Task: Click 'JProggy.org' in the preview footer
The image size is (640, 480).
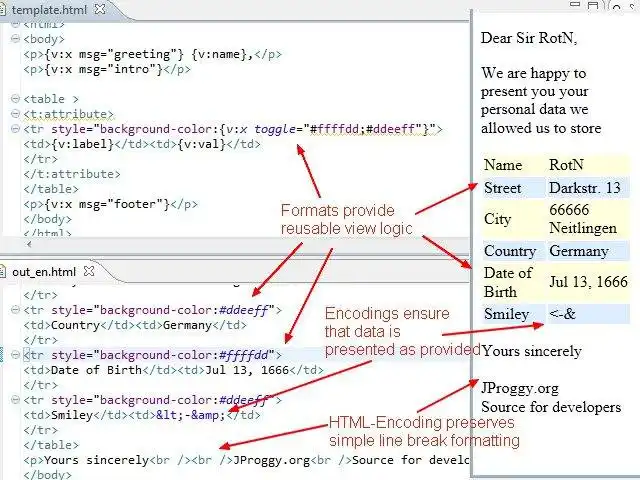Action: [x=520, y=388]
